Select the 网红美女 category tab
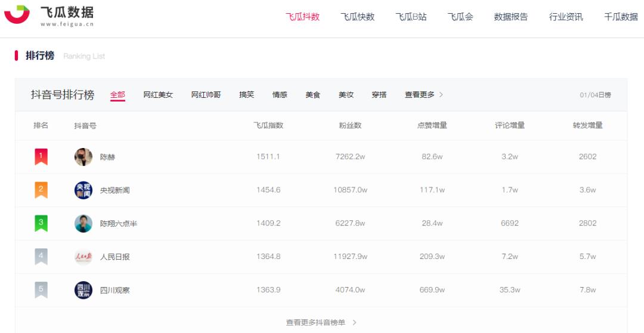This screenshot has height=333, width=644. (158, 95)
